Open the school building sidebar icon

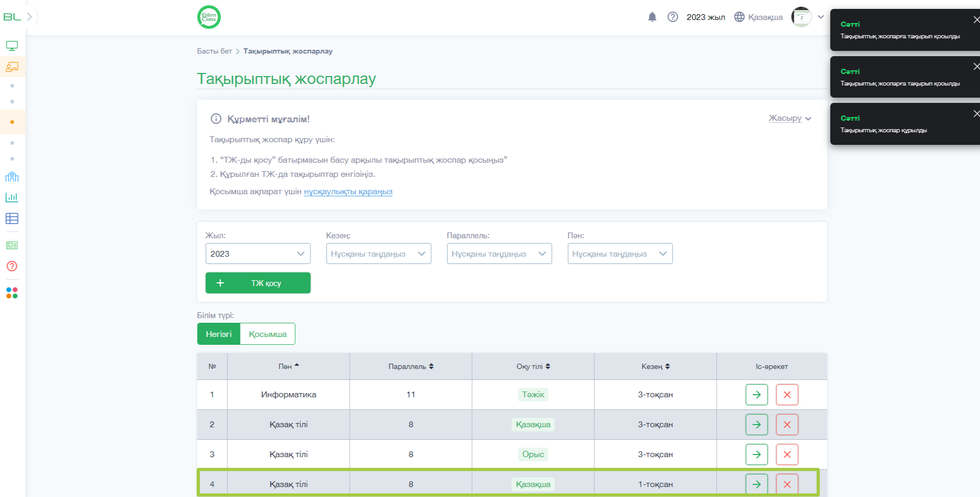(x=12, y=177)
